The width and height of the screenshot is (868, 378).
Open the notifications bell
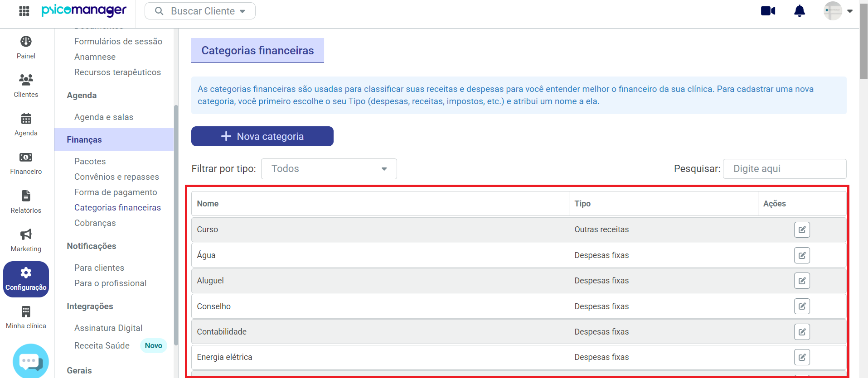pyautogui.click(x=800, y=11)
